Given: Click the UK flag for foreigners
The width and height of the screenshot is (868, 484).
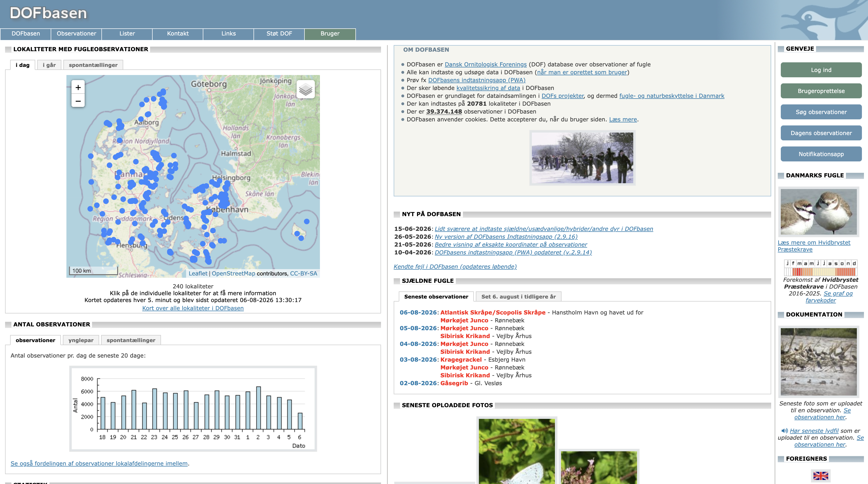Looking at the screenshot, I should 821,476.
